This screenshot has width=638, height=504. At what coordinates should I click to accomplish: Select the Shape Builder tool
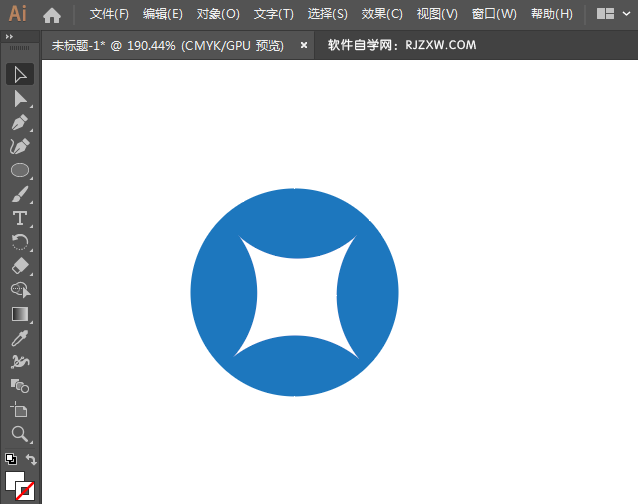(x=20, y=290)
